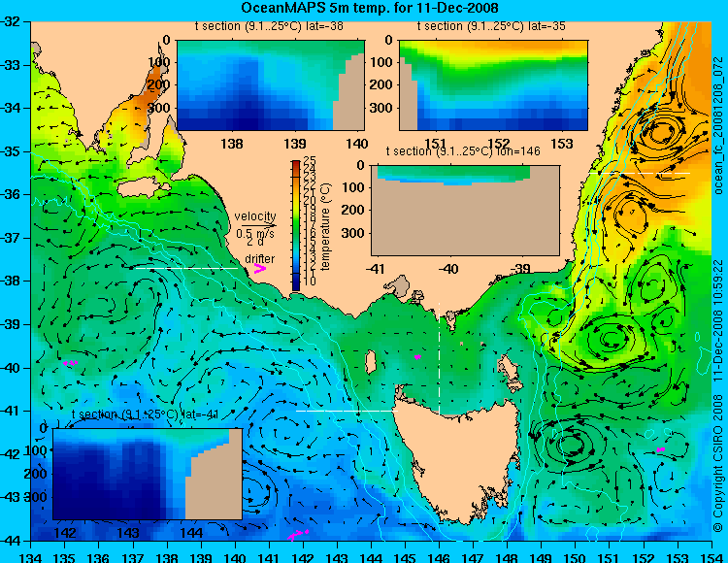Click the 't section (9.1..25°C) lat=-38' inset title

click(x=269, y=26)
